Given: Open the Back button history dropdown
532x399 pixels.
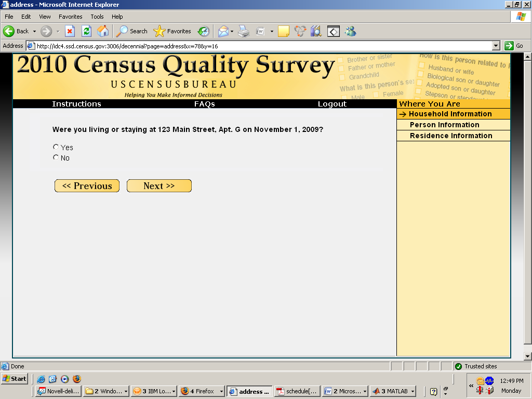Looking at the screenshot, I should pyautogui.click(x=34, y=31).
